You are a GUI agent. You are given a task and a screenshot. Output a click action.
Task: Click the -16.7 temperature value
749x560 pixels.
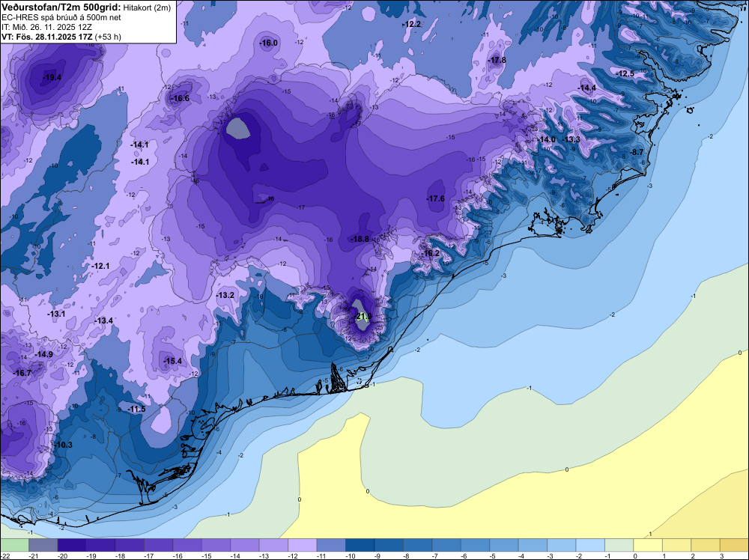click(x=22, y=373)
